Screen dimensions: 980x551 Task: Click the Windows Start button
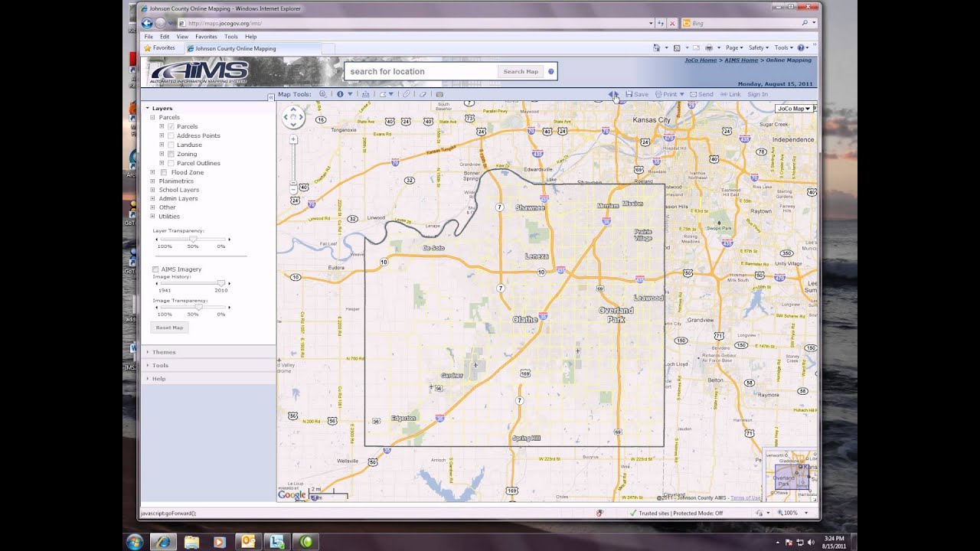click(x=135, y=542)
